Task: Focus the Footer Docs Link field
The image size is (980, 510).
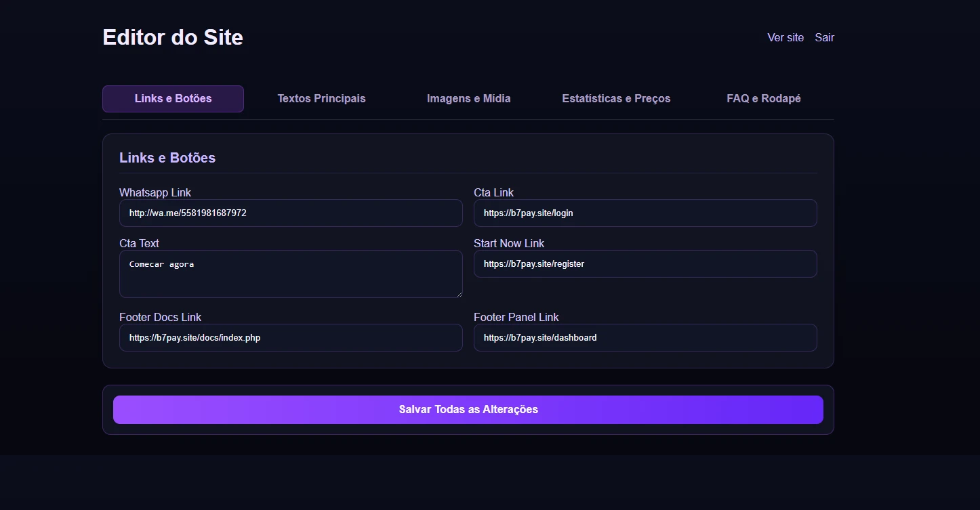Action: click(291, 337)
